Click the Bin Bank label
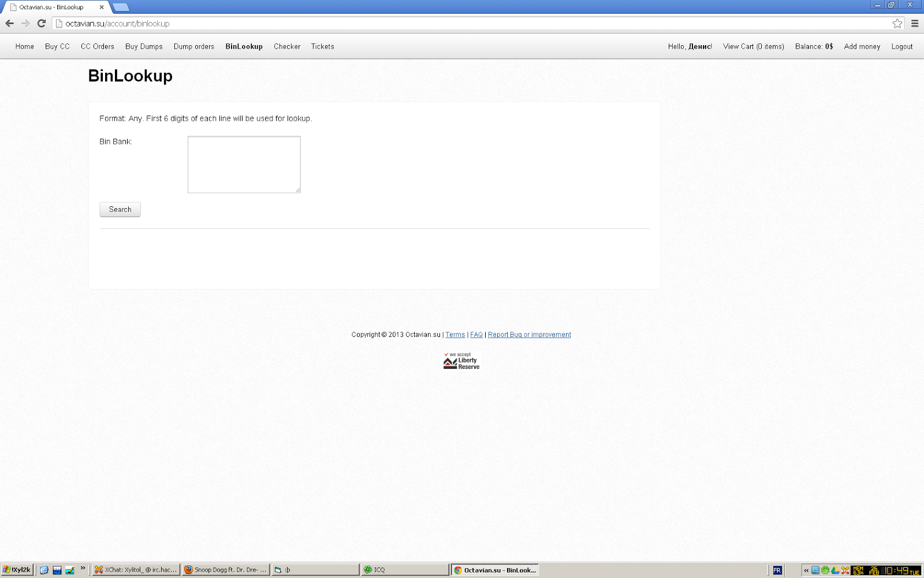The height and width of the screenshot is (578, 924). click(x=115, y=142)
